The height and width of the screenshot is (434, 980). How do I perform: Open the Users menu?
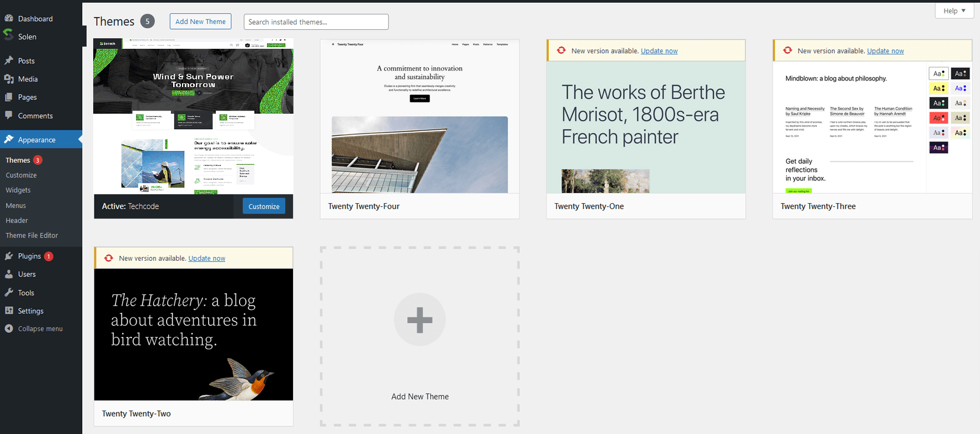27,274
